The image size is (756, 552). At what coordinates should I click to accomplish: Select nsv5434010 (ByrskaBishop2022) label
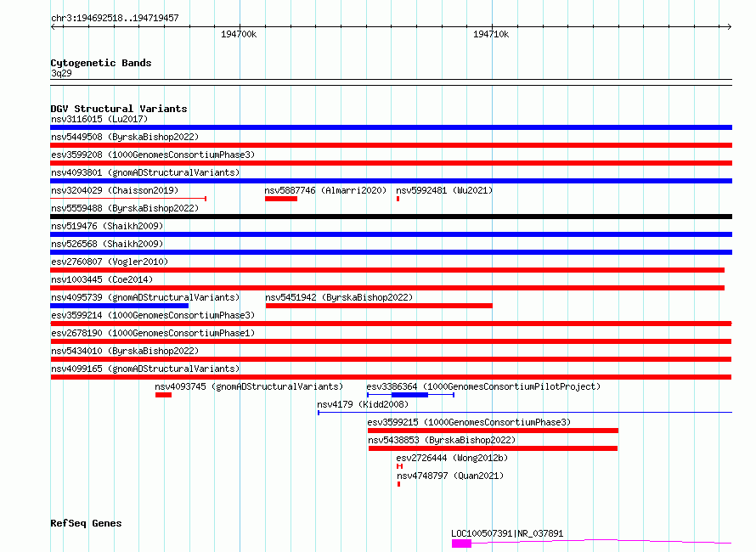tap(125, 351)
